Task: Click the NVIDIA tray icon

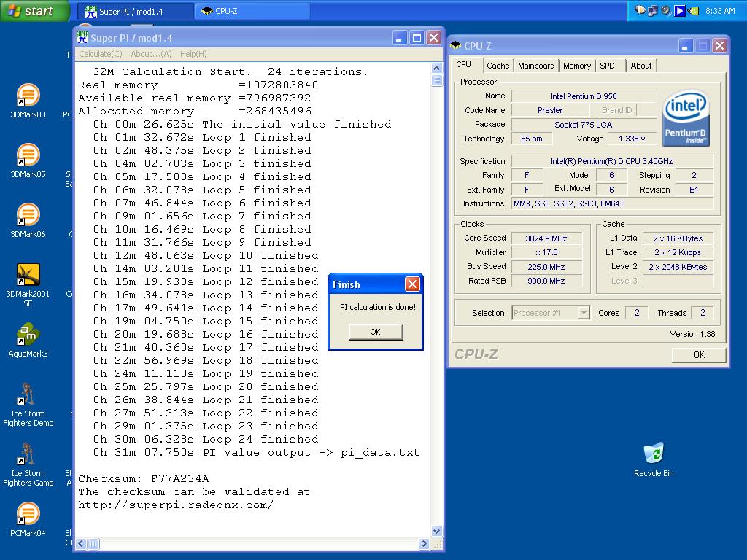Action: coord(694,10)
